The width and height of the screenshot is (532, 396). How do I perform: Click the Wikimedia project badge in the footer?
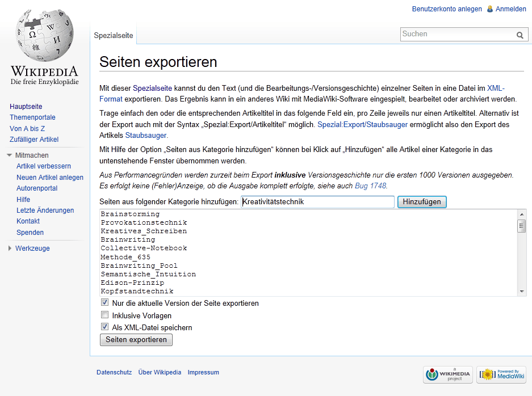[447, 374]
